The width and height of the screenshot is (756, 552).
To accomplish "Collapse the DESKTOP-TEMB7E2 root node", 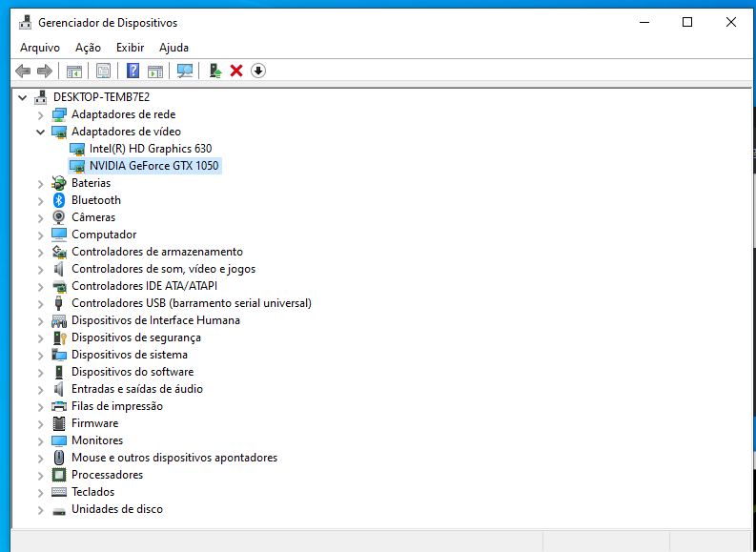I will pyautogui.click(x=22, y=97).
